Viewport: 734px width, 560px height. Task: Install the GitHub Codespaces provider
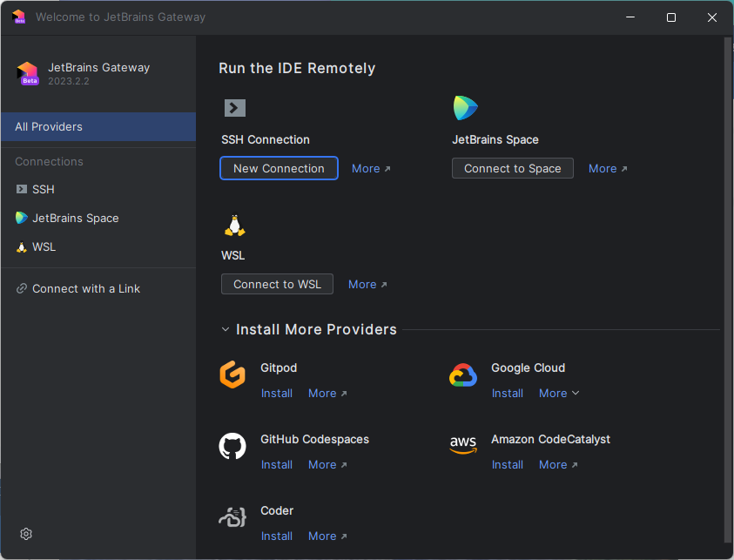pyautogui.click(x=277, y=464)
